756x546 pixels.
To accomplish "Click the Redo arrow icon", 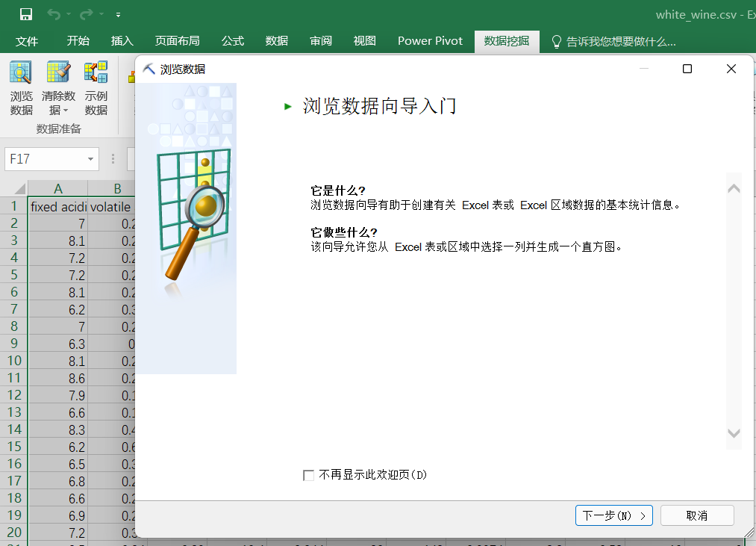I will tap(87, 14).
